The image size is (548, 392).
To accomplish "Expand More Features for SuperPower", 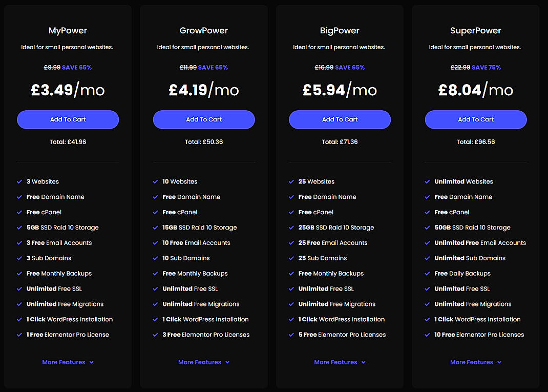I will pyautogui.click(x=475, y=362).
